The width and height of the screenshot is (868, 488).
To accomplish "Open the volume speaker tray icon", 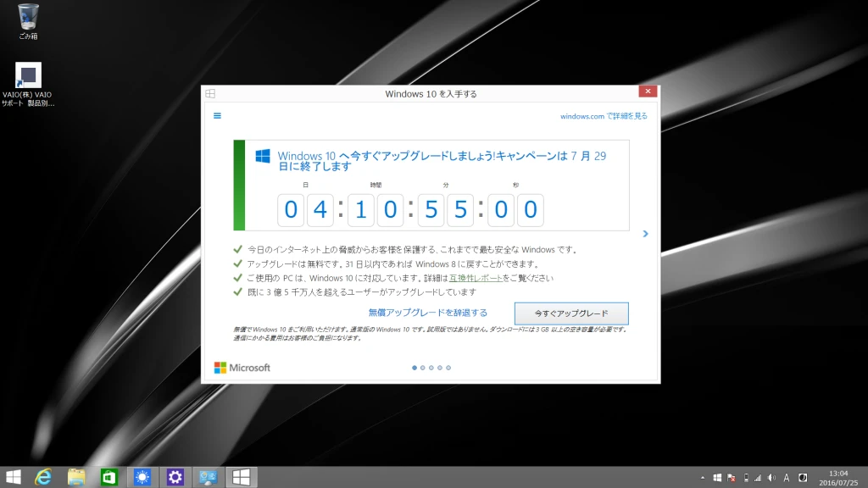I will pyautogui.click(x=771, y=478).
